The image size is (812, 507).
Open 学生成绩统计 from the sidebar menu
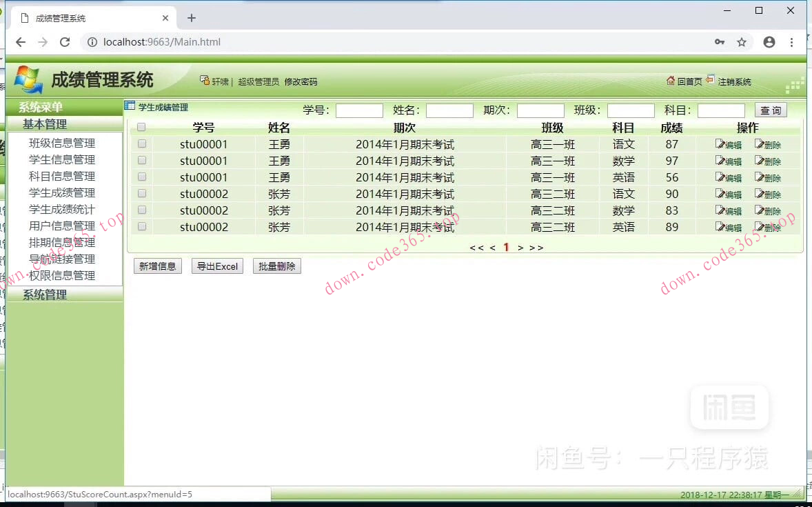coord(61,209)
